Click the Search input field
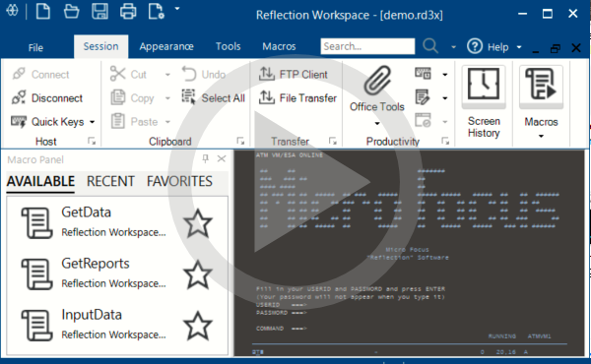591x364 pixels. coord(367,46)
